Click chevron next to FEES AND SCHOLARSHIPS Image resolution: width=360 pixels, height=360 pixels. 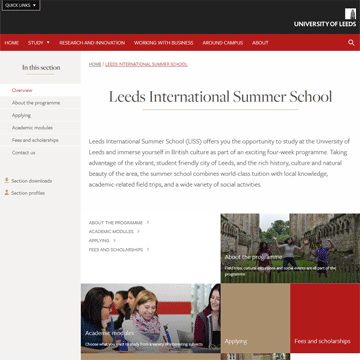pos(148,249)
